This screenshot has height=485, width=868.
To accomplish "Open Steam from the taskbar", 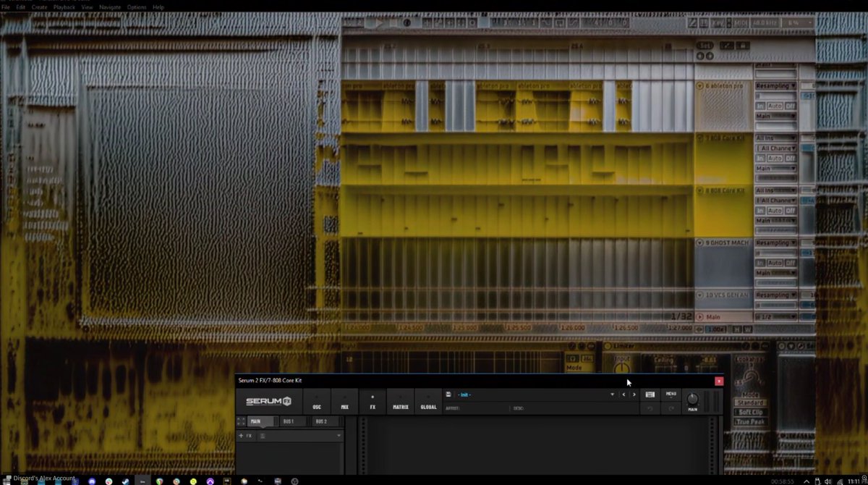I will pos(125,481).
